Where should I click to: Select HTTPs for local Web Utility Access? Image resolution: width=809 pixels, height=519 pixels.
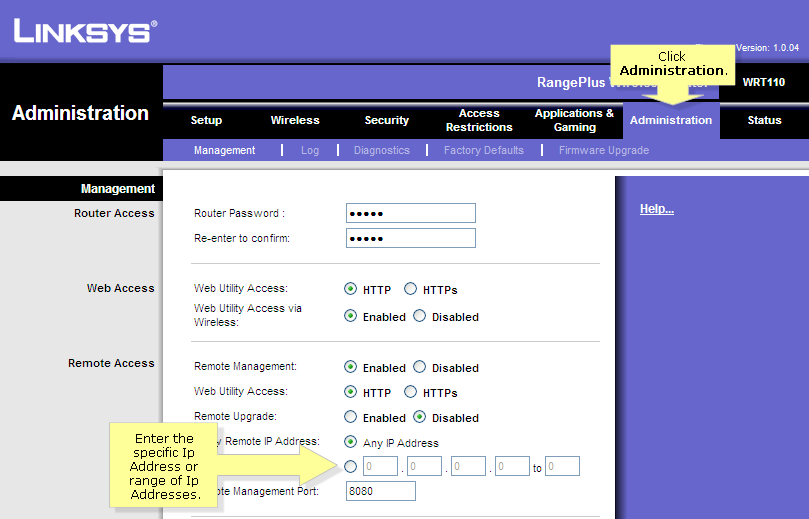[x=411, y=289]
